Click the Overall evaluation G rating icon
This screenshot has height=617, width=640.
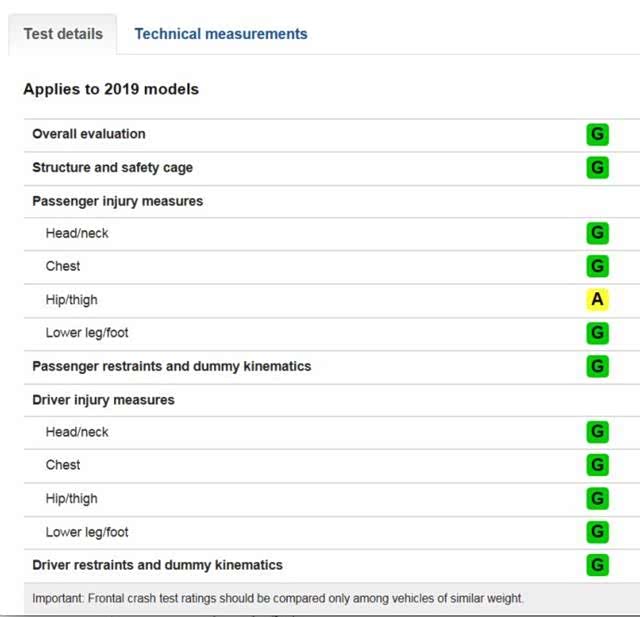pyautogui.click(x=597, y=135)
